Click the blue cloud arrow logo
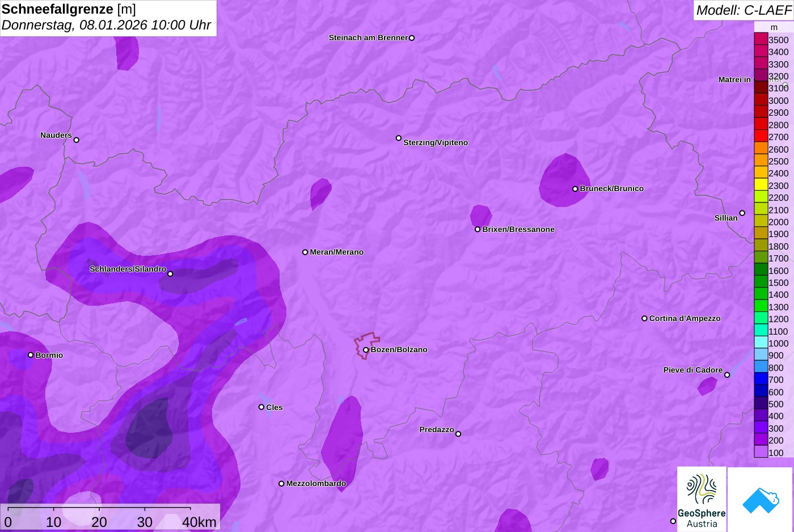The height and width of the screenshot is (532, 794). (761, 499)
